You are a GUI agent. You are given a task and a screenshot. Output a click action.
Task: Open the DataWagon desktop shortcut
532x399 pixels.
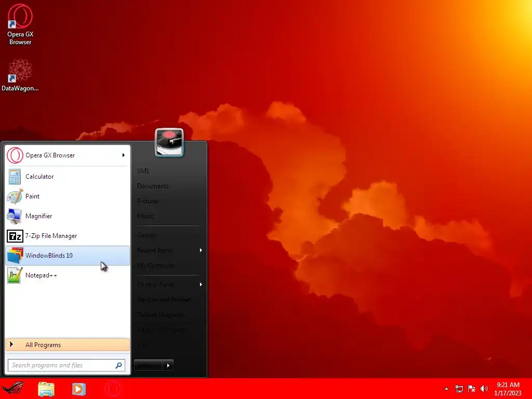pos(20,75)
